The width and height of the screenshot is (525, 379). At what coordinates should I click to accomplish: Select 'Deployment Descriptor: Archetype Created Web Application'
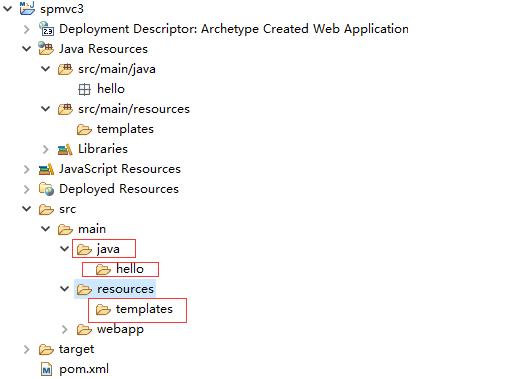click(234, 29)
